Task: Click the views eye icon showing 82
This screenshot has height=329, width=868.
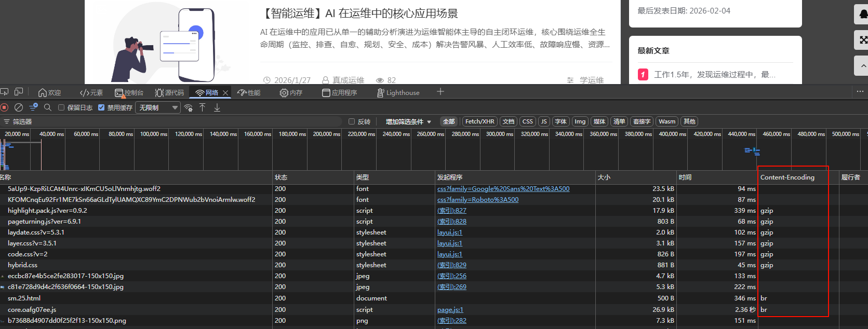Action: [x=380, y=80]
